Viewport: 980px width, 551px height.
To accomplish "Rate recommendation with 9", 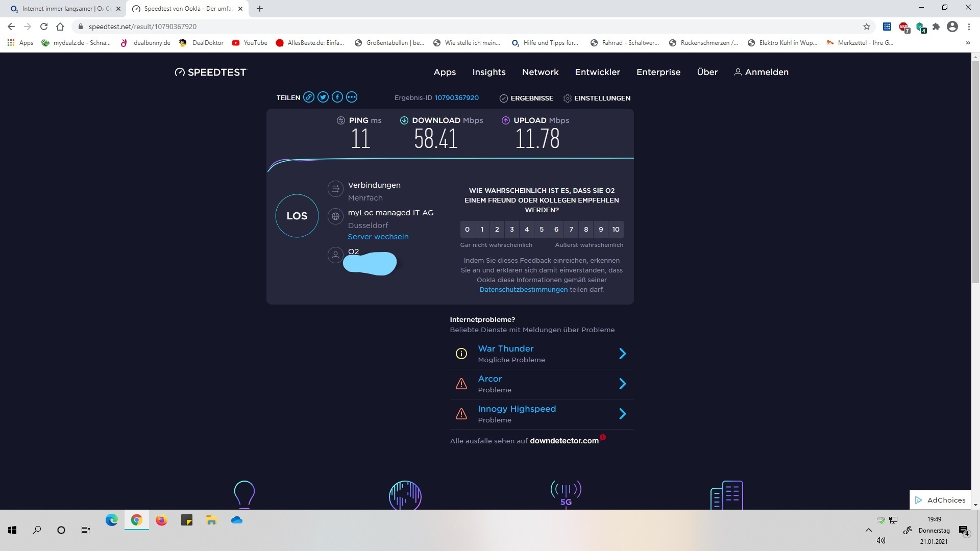I will tap(601, 230).
